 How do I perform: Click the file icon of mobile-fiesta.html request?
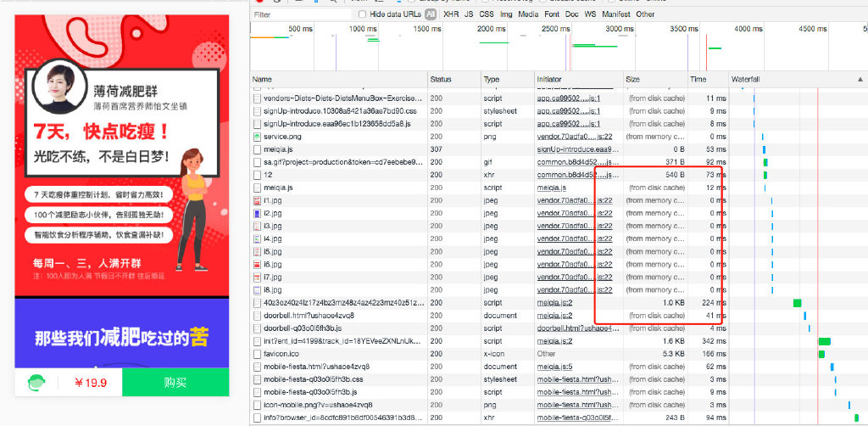tap(257, 366)
